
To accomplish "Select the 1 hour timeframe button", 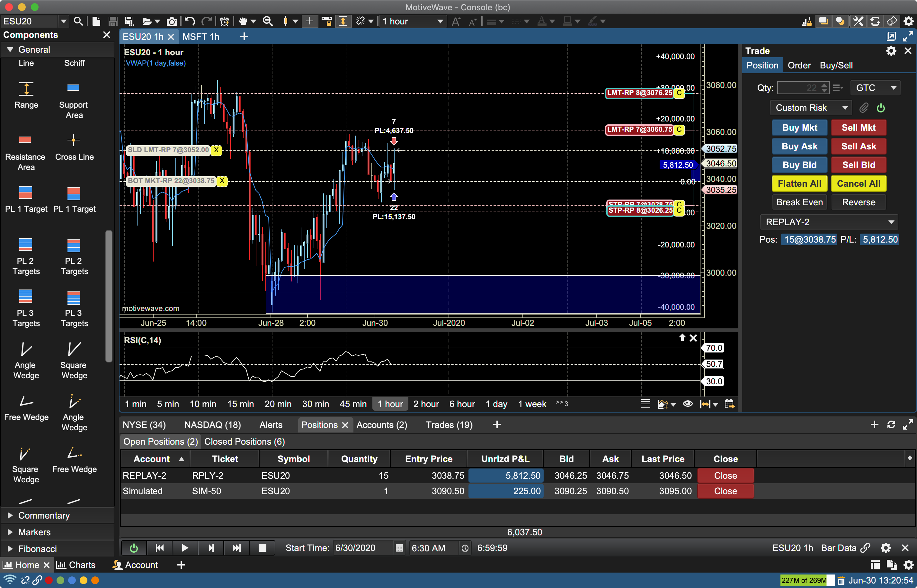I will point(390,404).
